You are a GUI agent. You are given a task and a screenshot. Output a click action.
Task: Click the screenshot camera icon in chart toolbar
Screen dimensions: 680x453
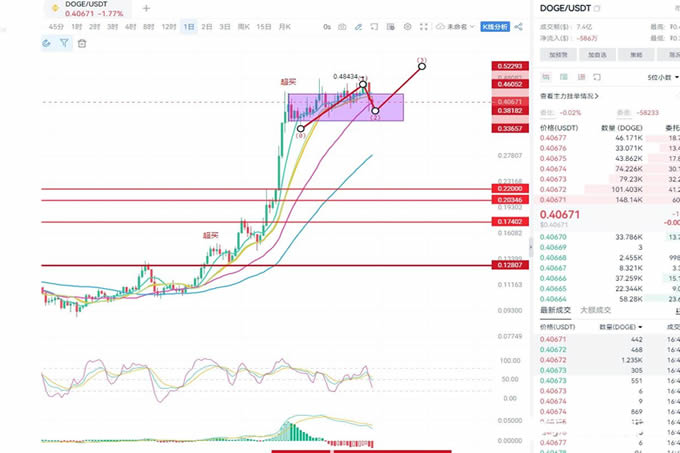(341, 27)
